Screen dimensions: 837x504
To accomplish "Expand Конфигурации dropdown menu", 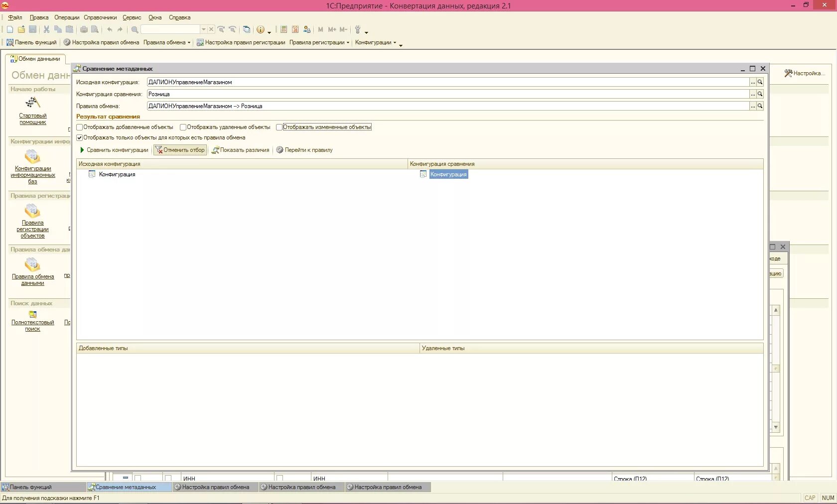I will [376, 42].
